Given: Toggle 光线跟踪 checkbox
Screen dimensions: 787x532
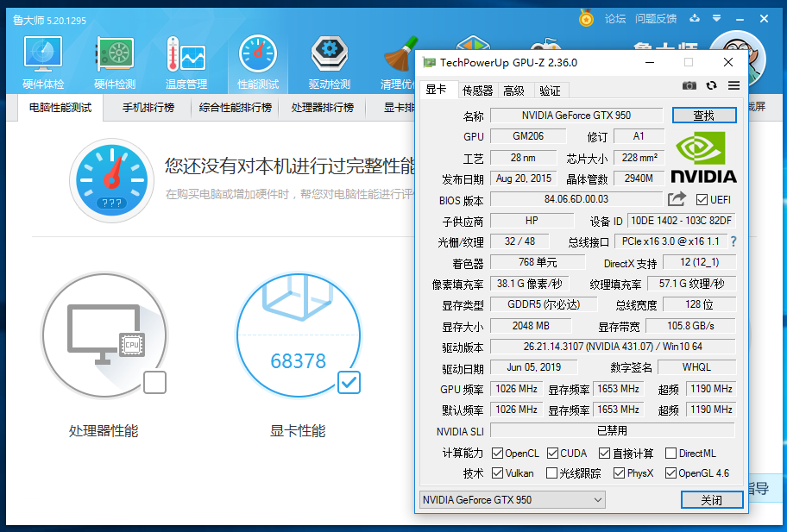Looking at the screenshot, I should point(551,473).
